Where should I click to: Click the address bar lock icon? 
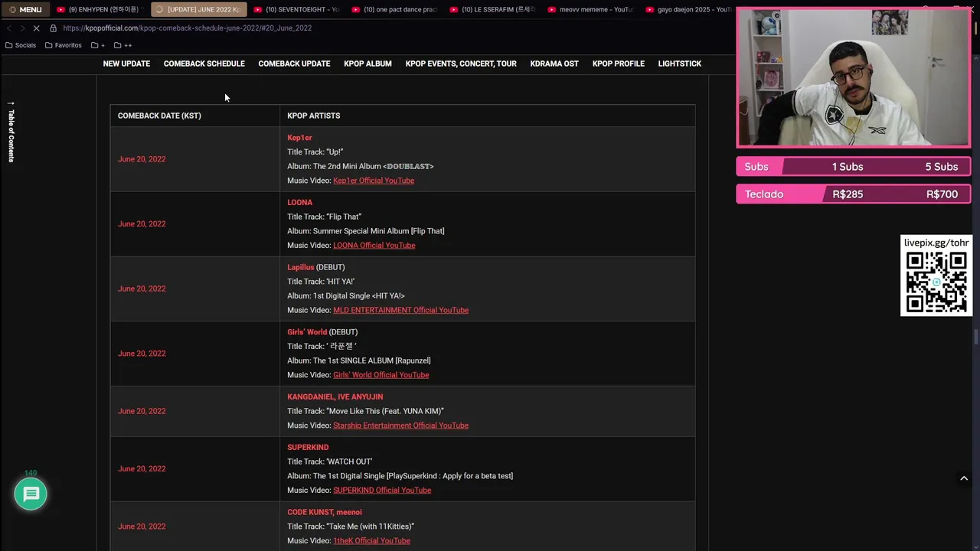(53, 28)
